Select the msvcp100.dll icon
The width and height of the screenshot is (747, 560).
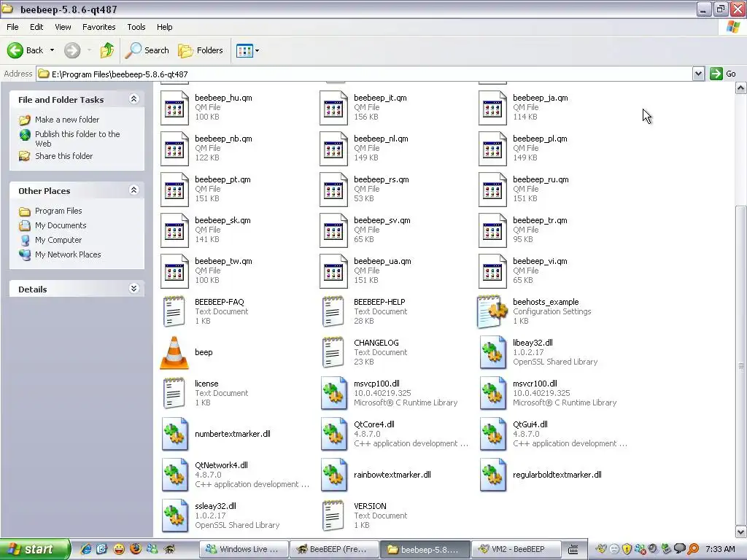(333, 393)
